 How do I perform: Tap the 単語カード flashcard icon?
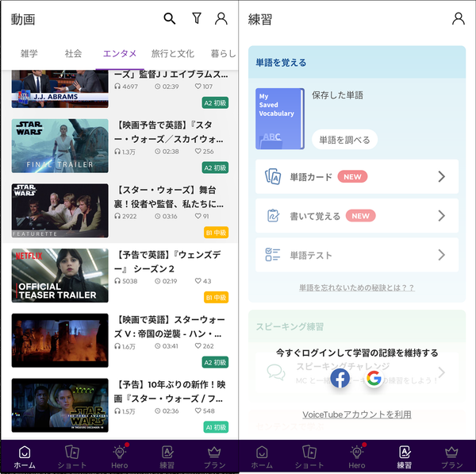tap(273, 176)
